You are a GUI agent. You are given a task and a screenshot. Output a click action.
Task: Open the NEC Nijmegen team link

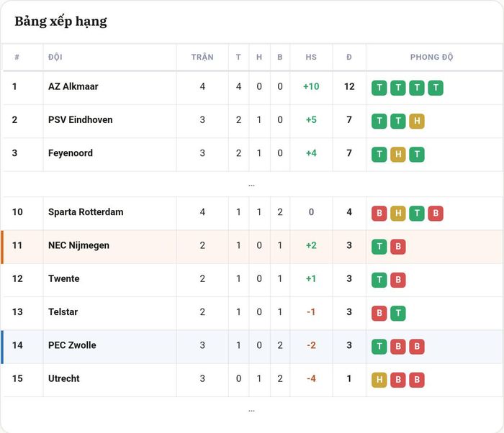[78, 245]
